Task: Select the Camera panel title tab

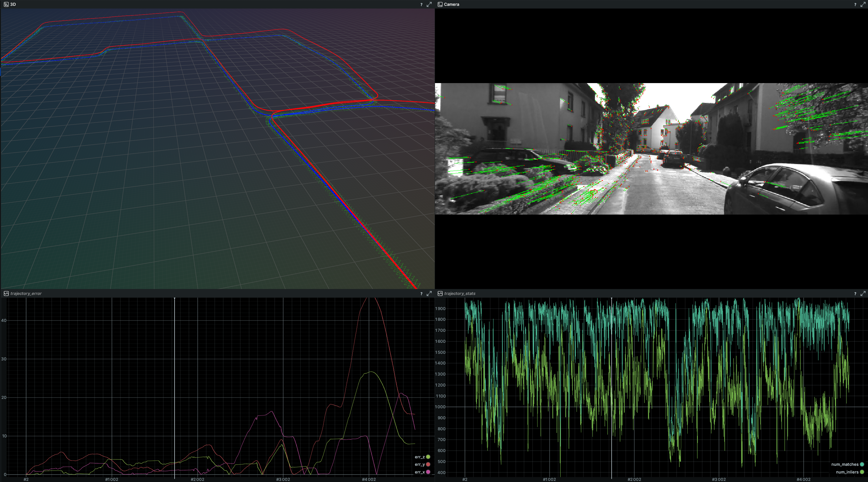Action: [451, 4]
